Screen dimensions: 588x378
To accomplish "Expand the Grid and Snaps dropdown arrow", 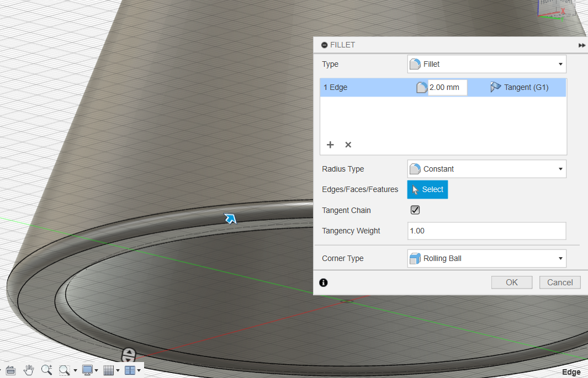I will click(x=118, y=370).
